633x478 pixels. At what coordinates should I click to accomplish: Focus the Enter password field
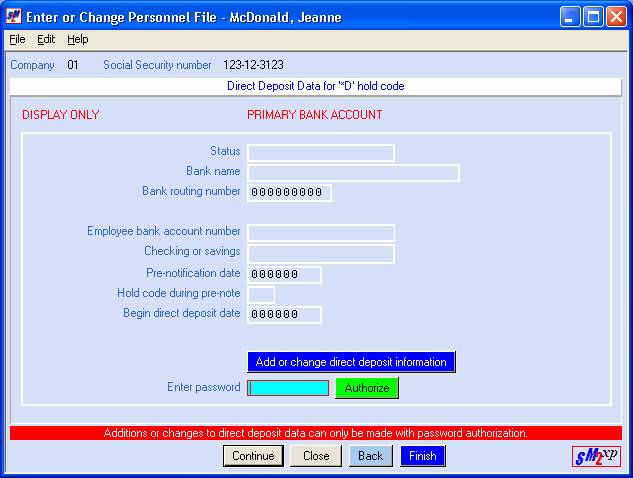[288, 388]
